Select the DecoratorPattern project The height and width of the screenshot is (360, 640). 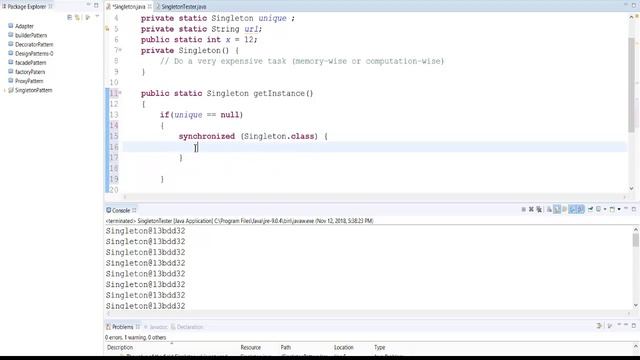coord(34,44)
